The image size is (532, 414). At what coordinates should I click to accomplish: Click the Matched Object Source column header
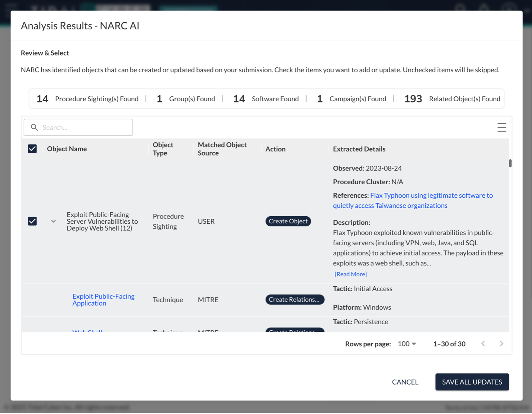point(222,149)
